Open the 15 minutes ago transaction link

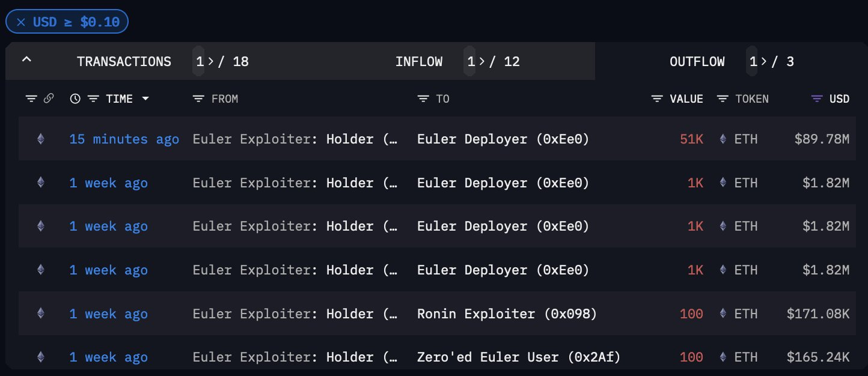pyautogui.click(x=124, y=139)
